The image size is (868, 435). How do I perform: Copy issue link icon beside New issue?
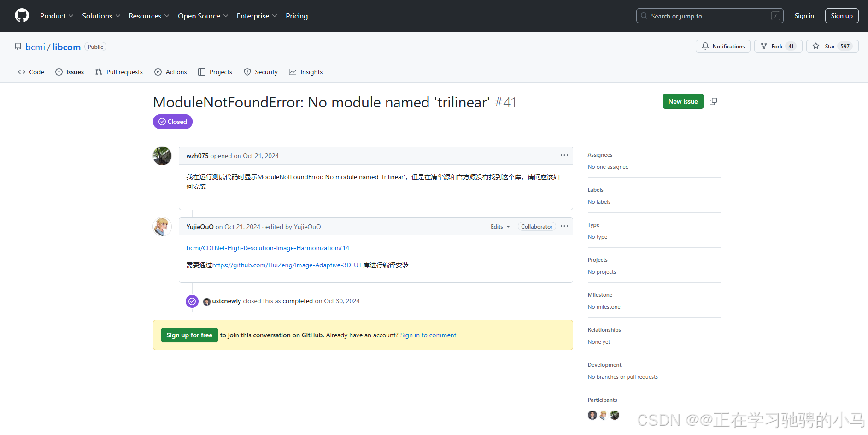click(x=713, y=101)
